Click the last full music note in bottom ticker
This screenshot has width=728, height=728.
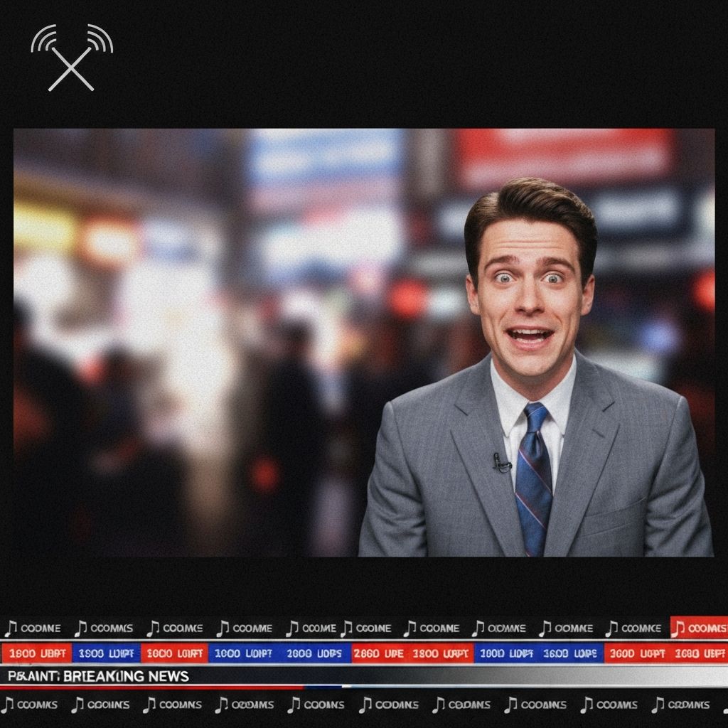point(658,705)
